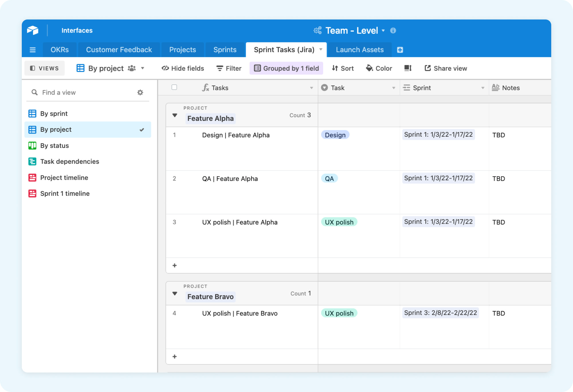This screenshot has width=573, height=392.
Task: Switch to the Launch Assets tab
Action: tap(360, 50)
